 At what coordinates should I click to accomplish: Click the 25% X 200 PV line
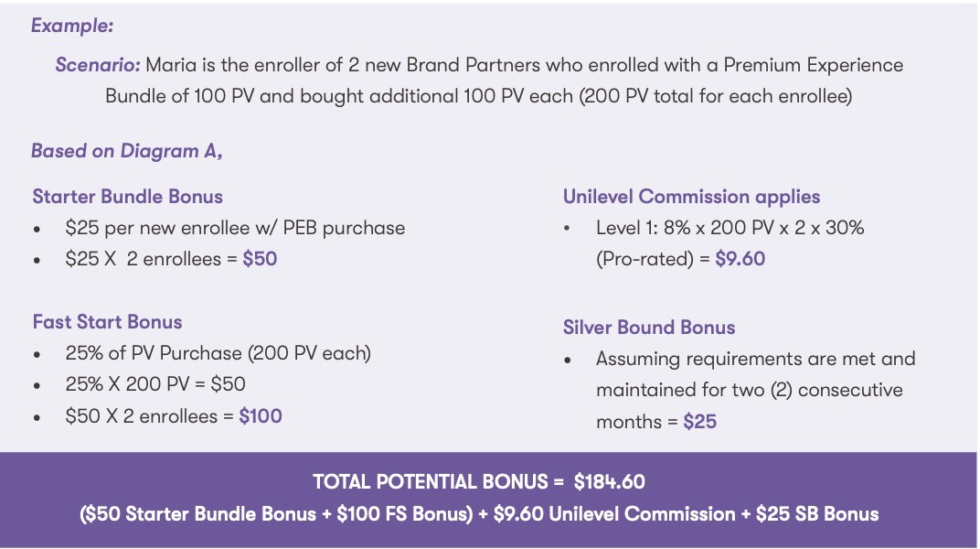click(155, 384)
